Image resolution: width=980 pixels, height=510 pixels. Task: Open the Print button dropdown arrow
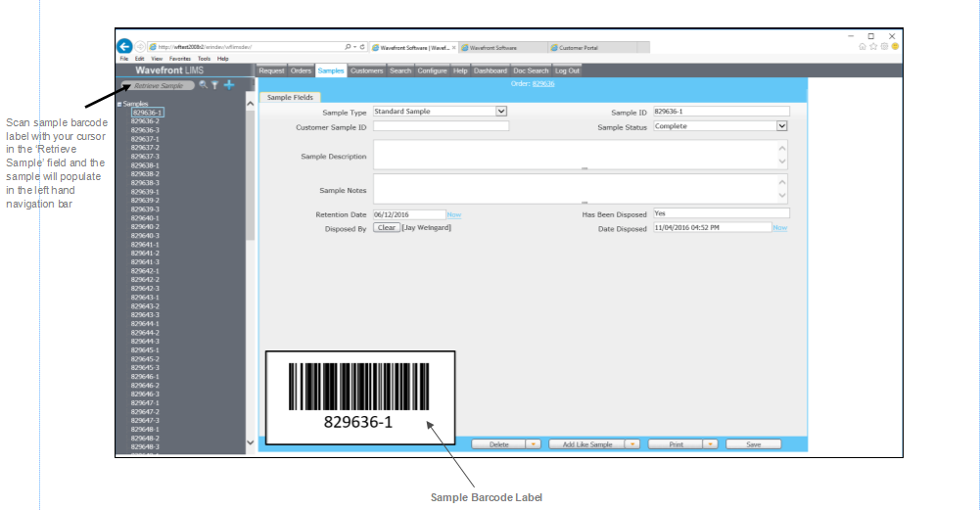(x=710, y=444)
